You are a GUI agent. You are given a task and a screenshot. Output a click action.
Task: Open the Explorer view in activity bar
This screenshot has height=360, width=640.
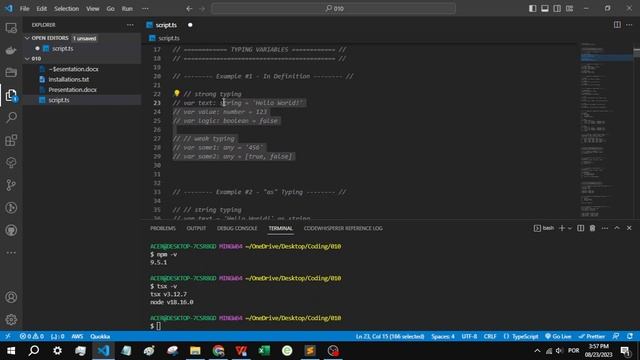coord(11,95)
